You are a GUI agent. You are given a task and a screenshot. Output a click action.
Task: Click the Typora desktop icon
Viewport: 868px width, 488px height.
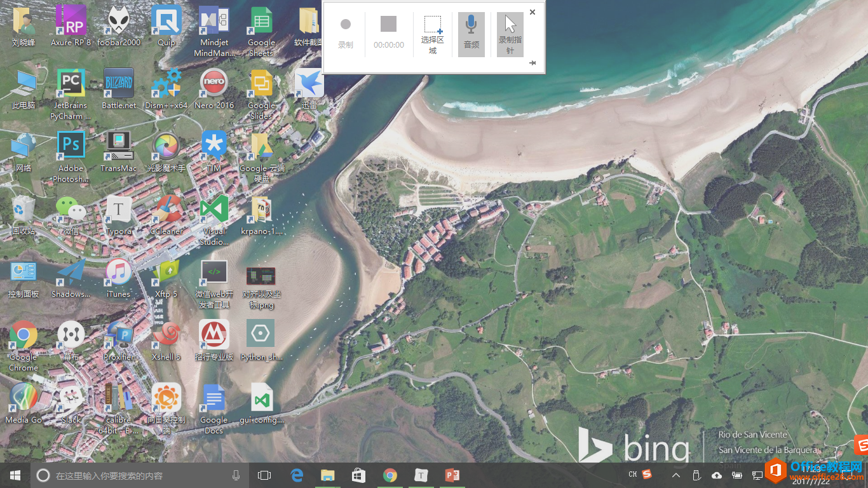click(x=118, y=214)
